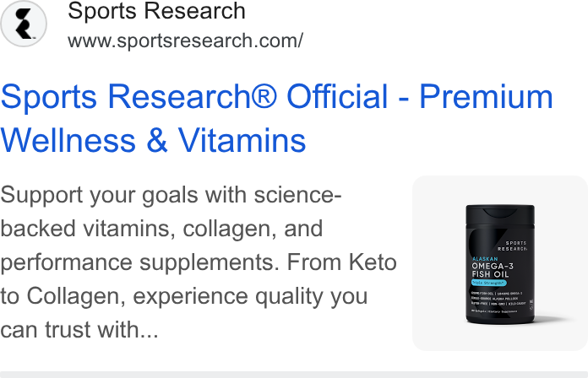Open the Omega-3 Fish Oil product thumbnail
This screenshot has width=588, height=378.
[500, 263]
